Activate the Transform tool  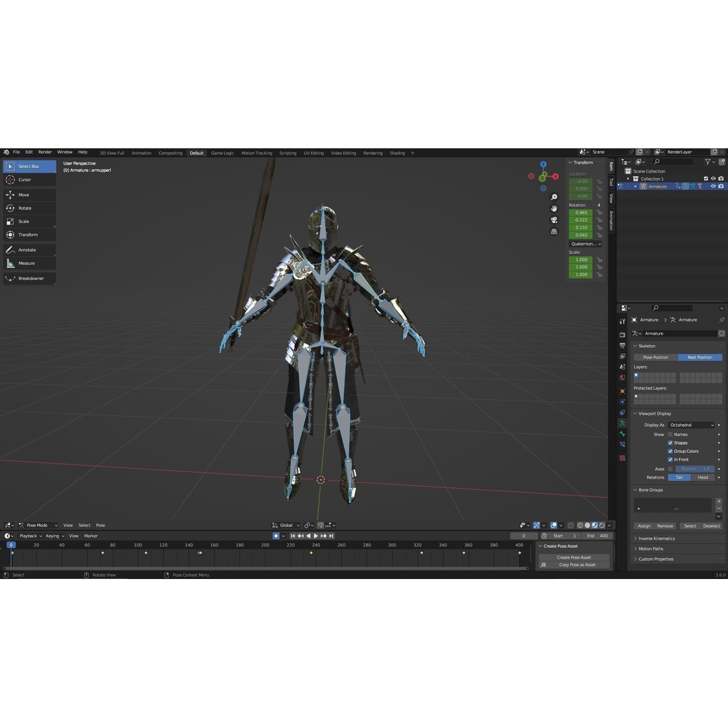pyautogui.click(x=29, y=235)
